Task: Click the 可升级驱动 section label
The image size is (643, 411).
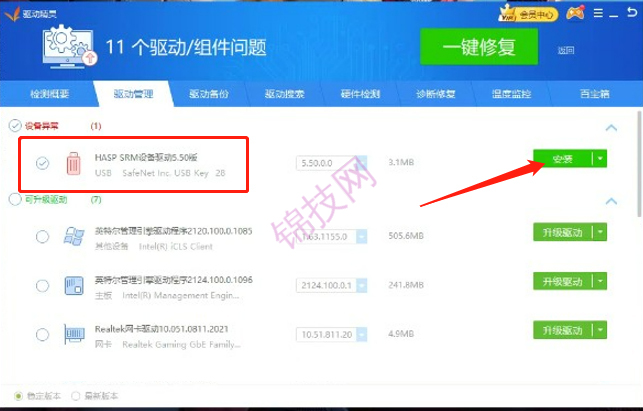Action: coord(46,200)
